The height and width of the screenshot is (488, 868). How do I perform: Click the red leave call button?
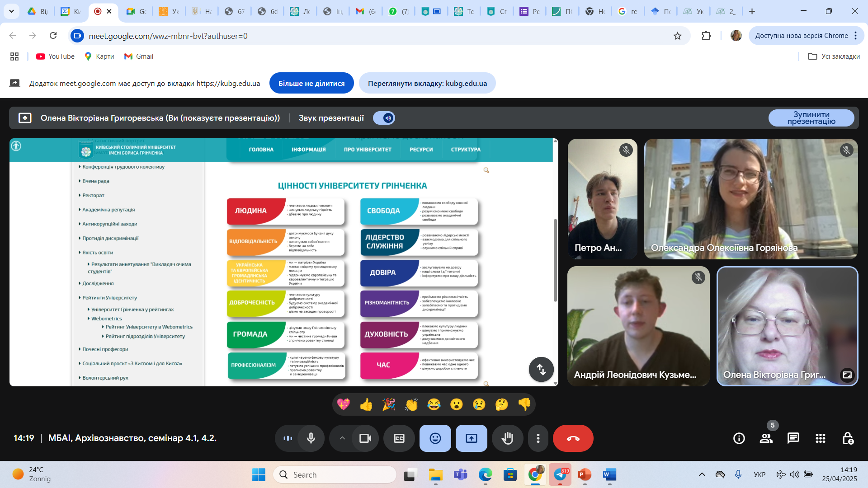(573, 438)
